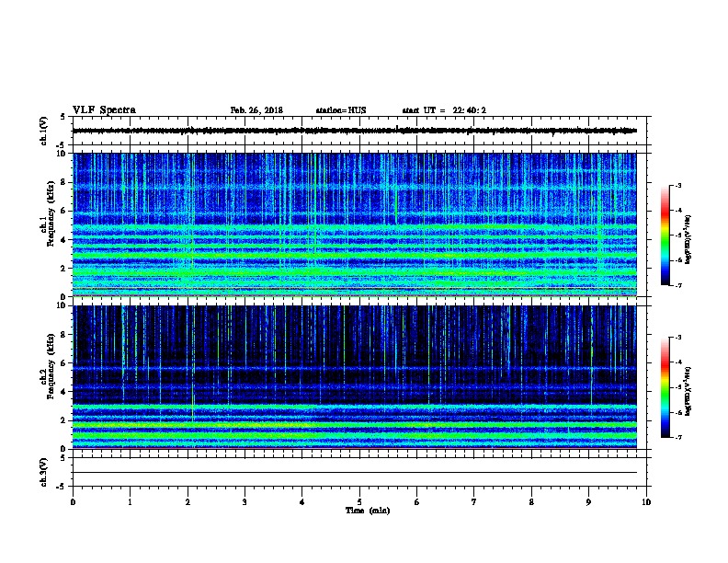728x563 pixels.
Task: Select the "start UT = 22:40: 2" text
Action: tap(444, 110)
